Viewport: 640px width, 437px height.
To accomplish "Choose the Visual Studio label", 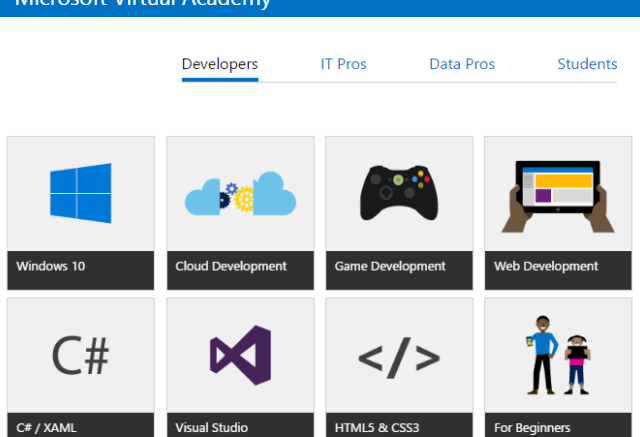I will 211,428.
